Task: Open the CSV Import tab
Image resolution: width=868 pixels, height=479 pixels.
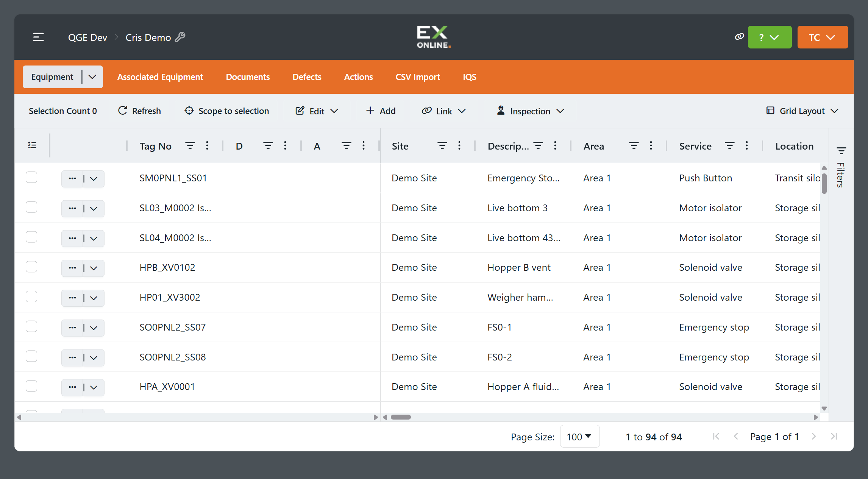Action: 418,77
